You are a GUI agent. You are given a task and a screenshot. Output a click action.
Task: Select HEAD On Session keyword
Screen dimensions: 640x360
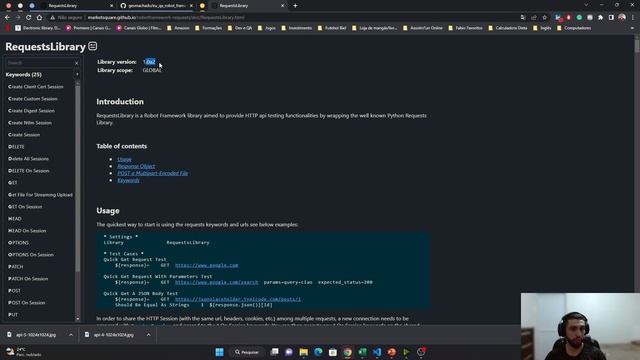click(x=27, y=231)
